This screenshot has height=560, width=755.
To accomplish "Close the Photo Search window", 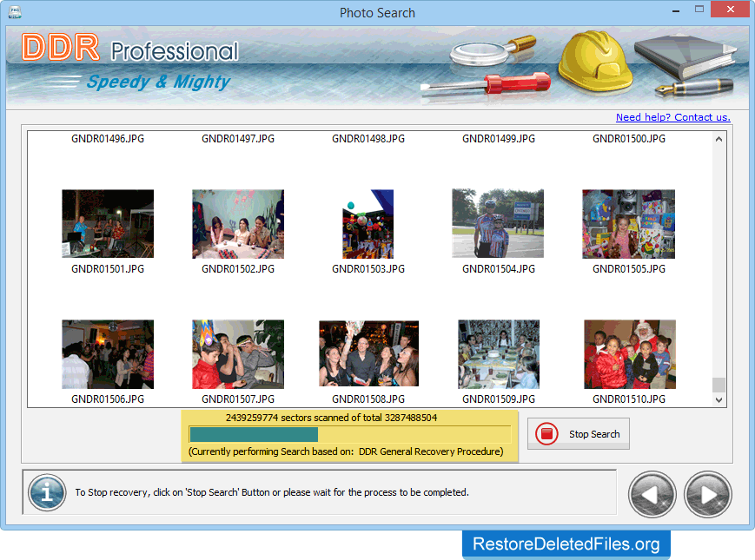I will click(x=730, y=10).
